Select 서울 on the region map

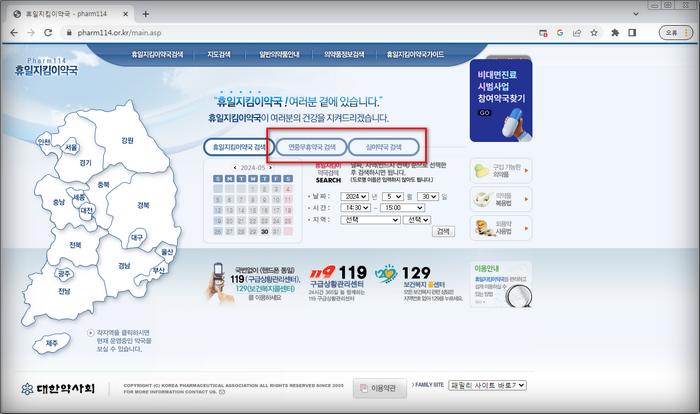click(71, 147)
